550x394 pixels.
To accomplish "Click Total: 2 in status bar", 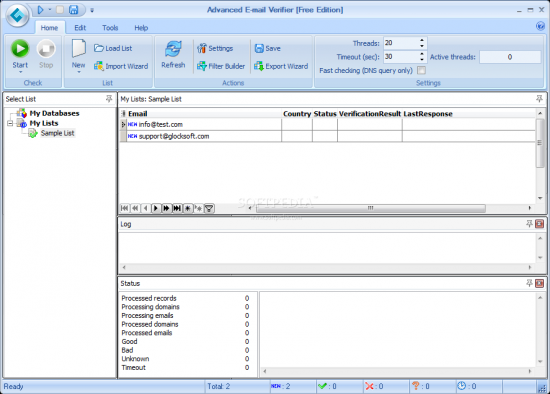I will pyautogui.click(x=219, y=386).
